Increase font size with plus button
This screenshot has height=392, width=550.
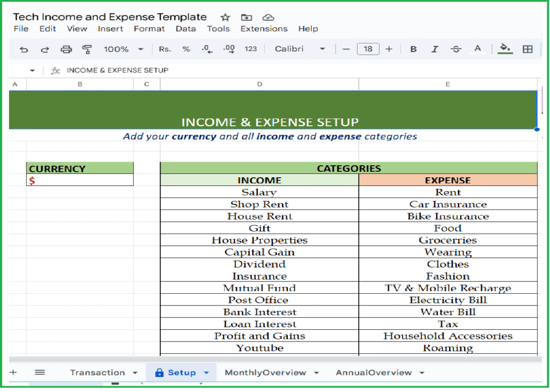click(x=389, y=49)
